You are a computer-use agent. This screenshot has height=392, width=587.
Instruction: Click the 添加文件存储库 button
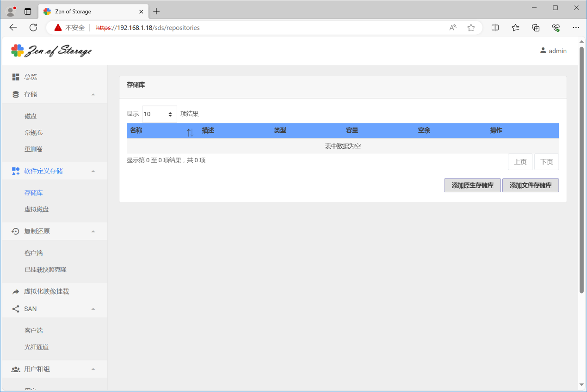tap(530, 185)
